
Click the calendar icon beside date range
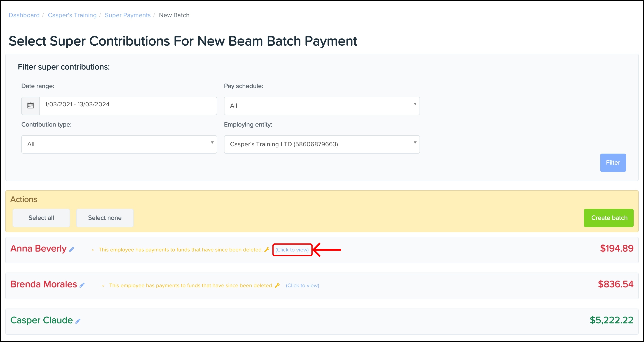[31, 106]
